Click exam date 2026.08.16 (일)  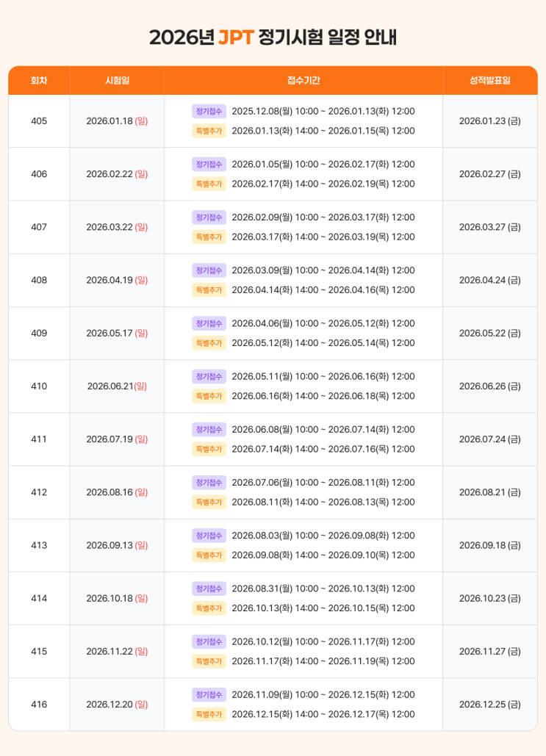tap(117, 492)
